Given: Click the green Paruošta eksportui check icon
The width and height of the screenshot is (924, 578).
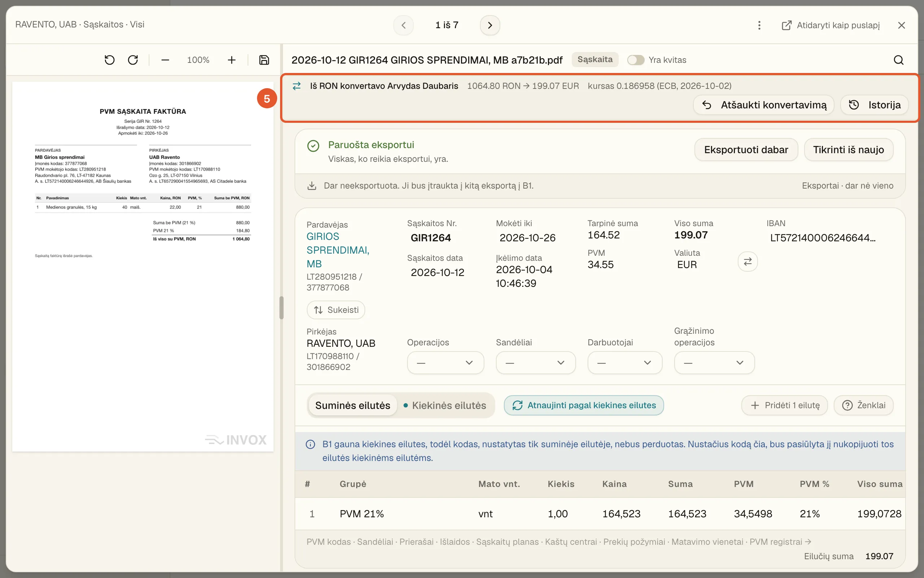Looking at the screenshot, I should coord(313,146).
